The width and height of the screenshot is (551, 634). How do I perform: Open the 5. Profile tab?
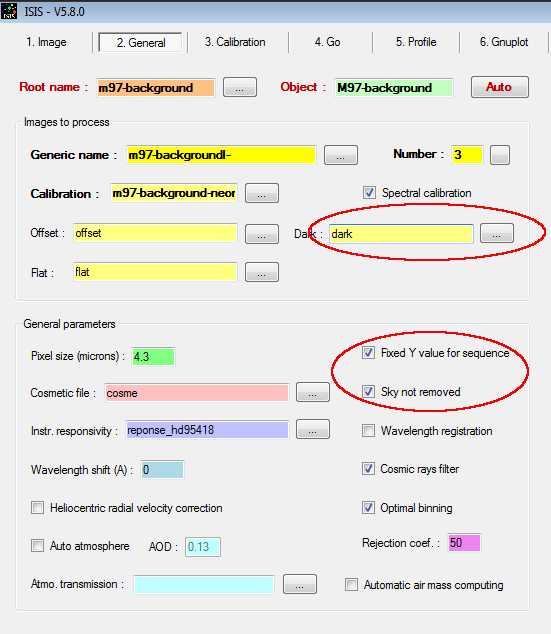pos(416,42)
